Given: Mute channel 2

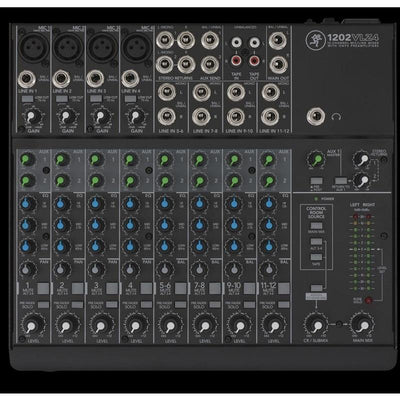Looking at the screenshot, I should pyautogui.click(x=77, y=289).
